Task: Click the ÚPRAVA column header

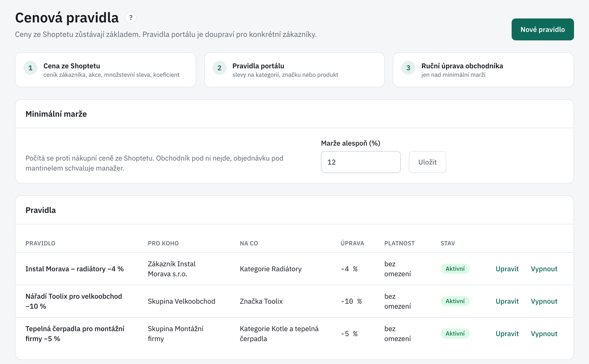Action: [352, 243]
